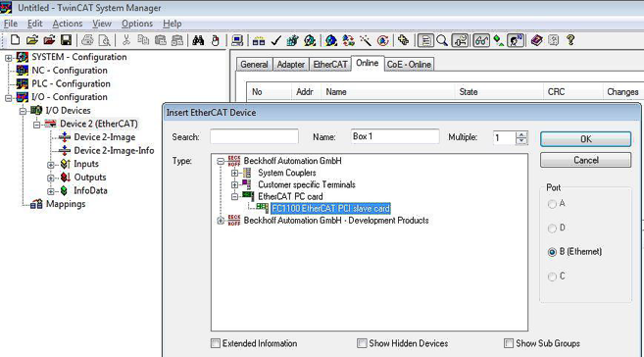Click the yellow question mark help icon

[x=570, y=40]
